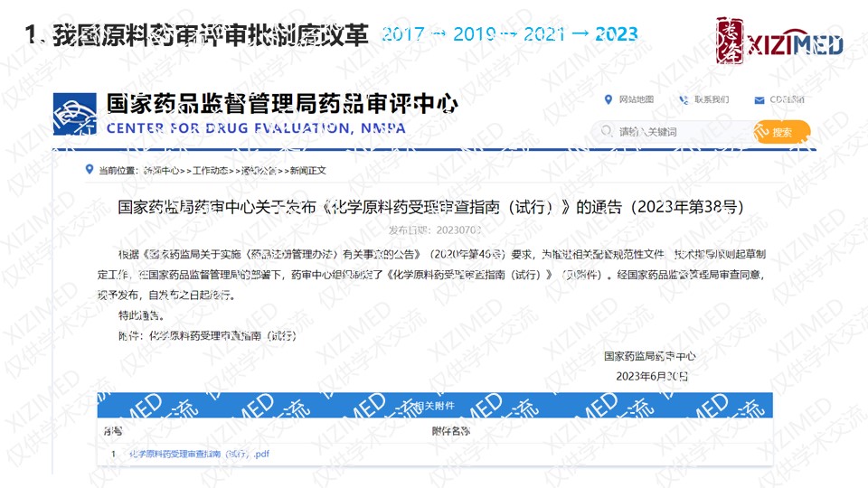Click the 相关附件 blue header bar
868x488 pixels.
(435, 406)
